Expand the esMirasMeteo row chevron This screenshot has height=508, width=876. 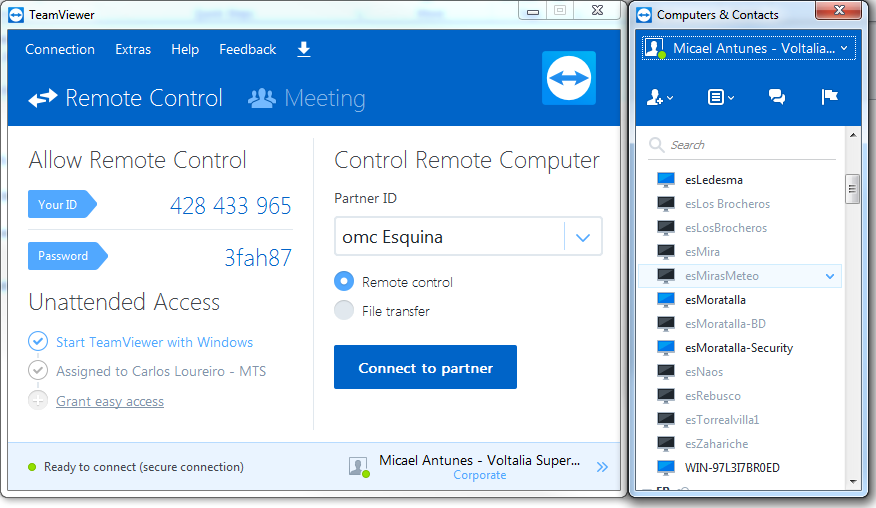pos(830,276)
